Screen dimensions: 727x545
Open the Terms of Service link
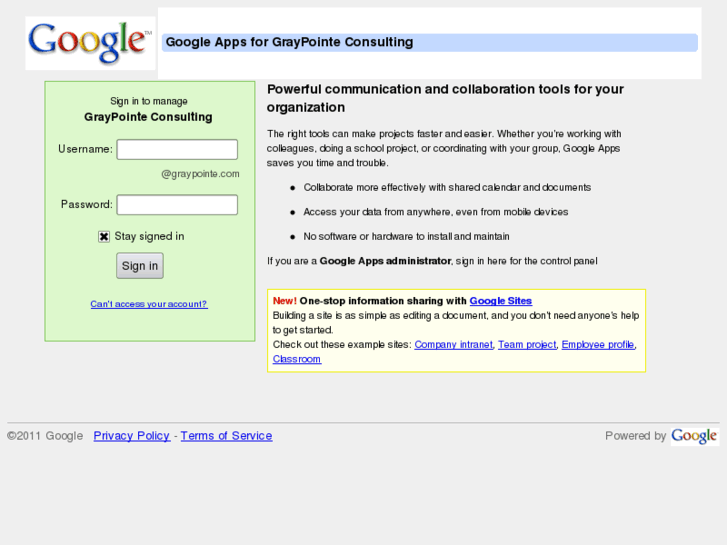[226, 436]
